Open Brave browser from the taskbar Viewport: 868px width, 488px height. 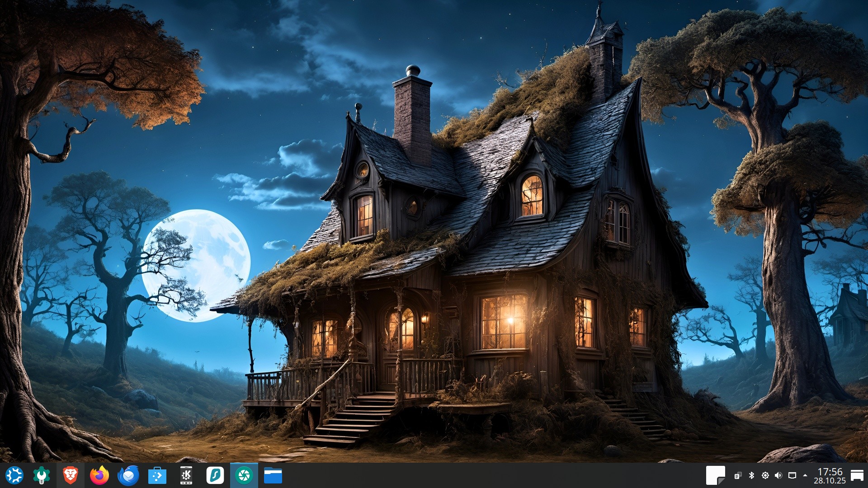pos(70,475)
